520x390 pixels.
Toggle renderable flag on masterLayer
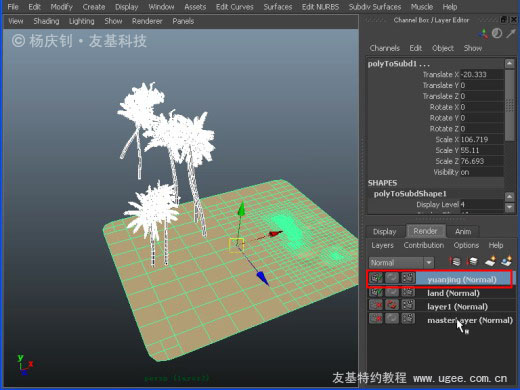pos(376,318)
